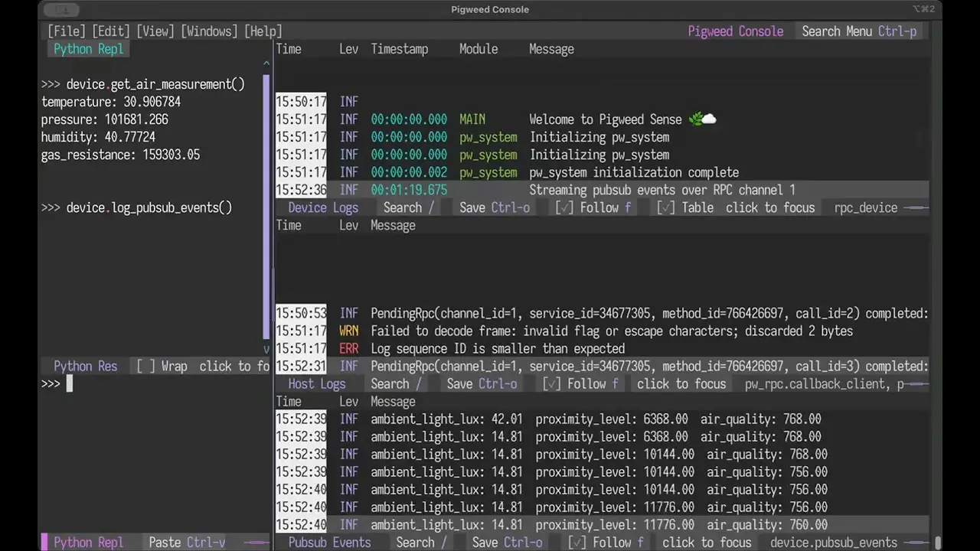Select the Python Repl pane tab at top
Screen dimensions: 980x551
tap(88, 49)
